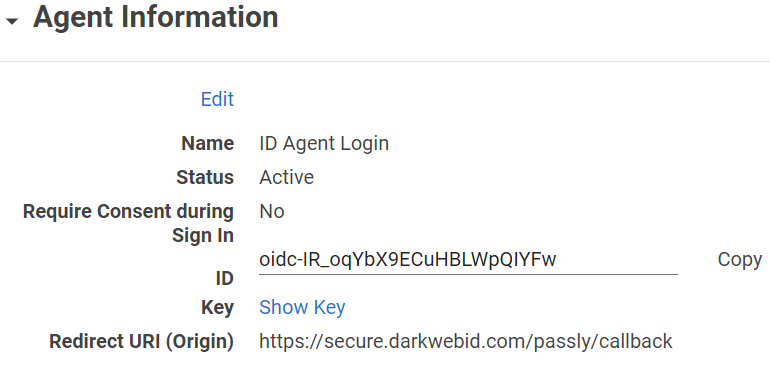Click the Active status value

click(286, 177)
